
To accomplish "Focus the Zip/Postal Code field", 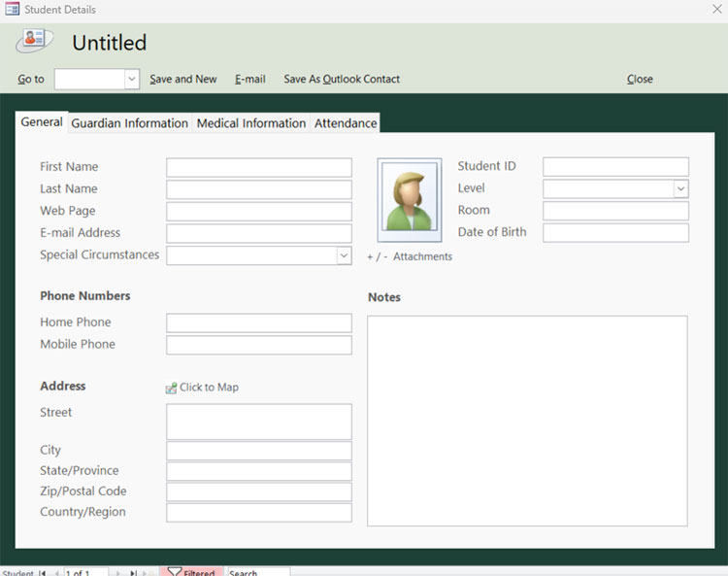I will (259, 491).
